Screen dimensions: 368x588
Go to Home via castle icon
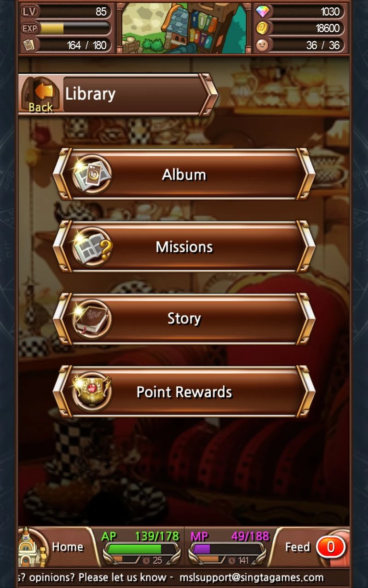pyautogui.click(x=32, y=547)
